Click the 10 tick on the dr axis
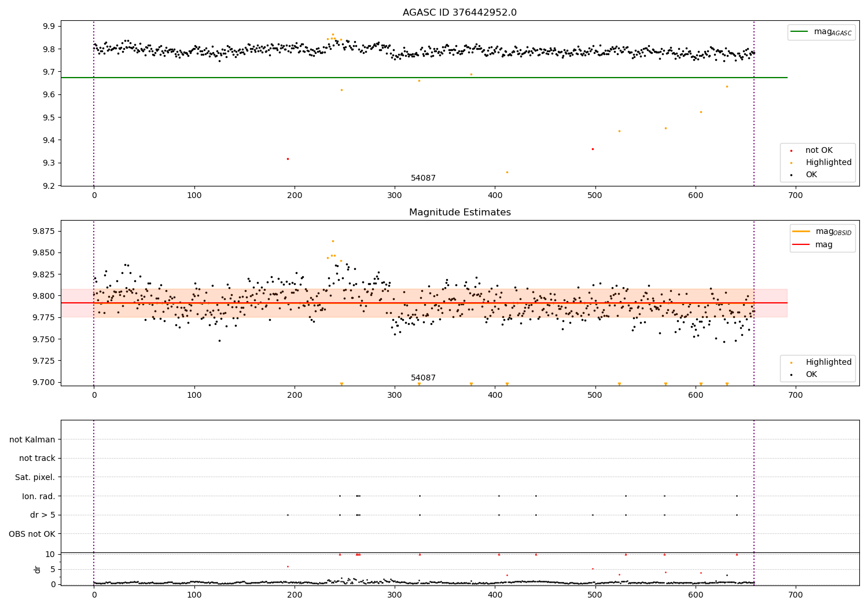The height and width of the screenshot is (608, 868). click(50, 554)
